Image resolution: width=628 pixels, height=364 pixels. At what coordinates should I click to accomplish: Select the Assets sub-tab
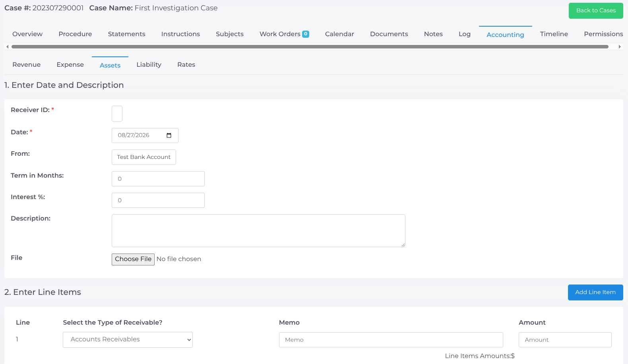pyautogui.click(x=110, y=65)
